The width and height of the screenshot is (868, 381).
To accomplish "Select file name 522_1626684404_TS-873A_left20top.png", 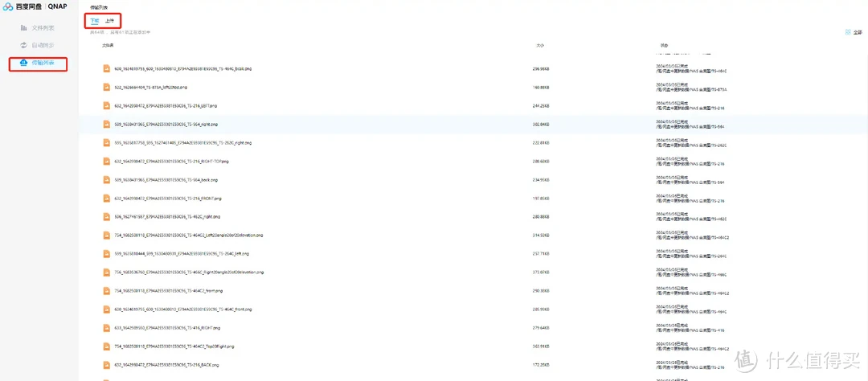I will click(150, 88).
